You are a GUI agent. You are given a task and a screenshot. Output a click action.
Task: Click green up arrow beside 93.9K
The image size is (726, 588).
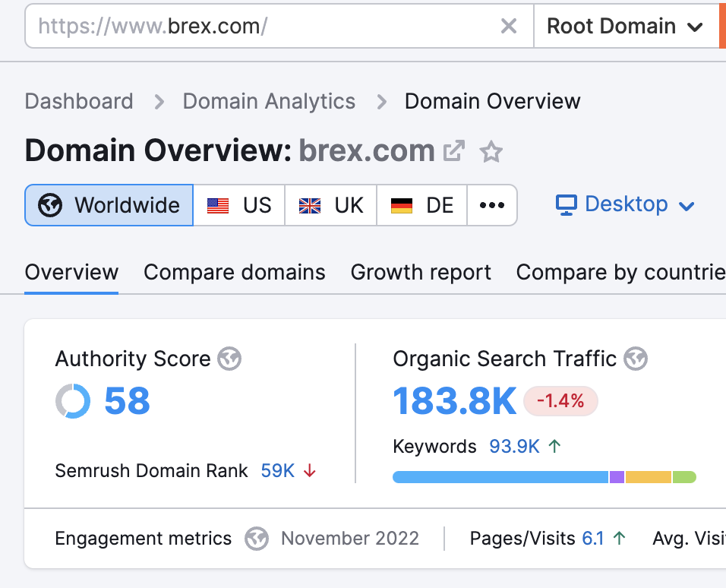tap(554, 446)
